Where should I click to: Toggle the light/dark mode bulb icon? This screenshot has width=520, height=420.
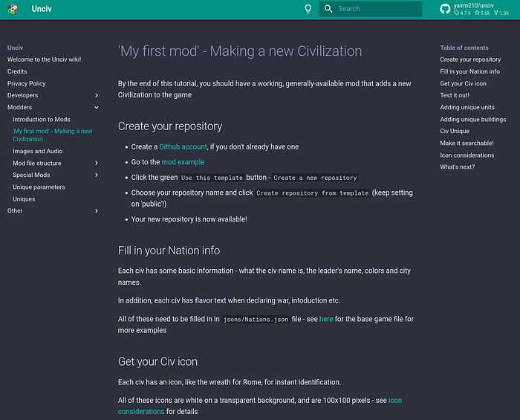308,9
